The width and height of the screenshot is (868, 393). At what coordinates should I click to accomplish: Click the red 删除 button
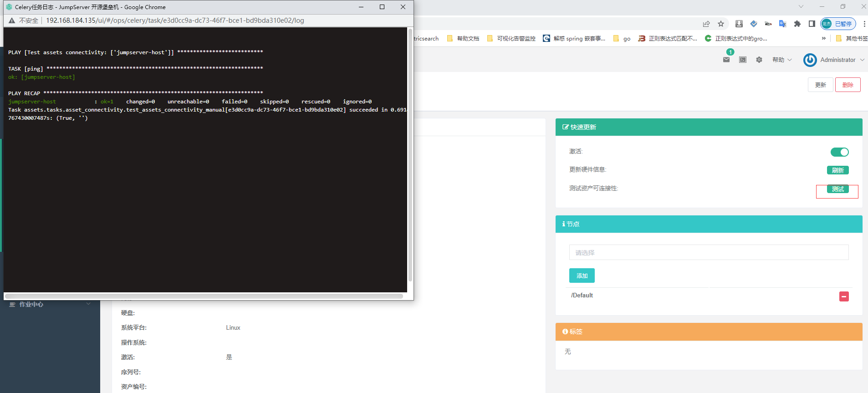coord(848,85)
